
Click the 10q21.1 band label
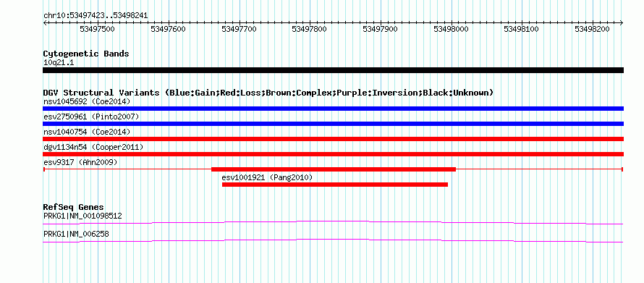(x=59, y=63)
